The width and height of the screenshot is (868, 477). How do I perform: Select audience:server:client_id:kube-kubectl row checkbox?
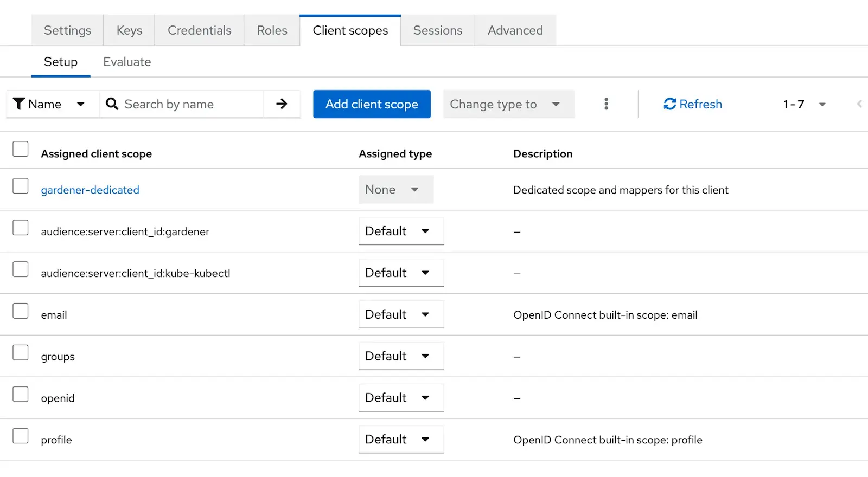coord(21,269)
